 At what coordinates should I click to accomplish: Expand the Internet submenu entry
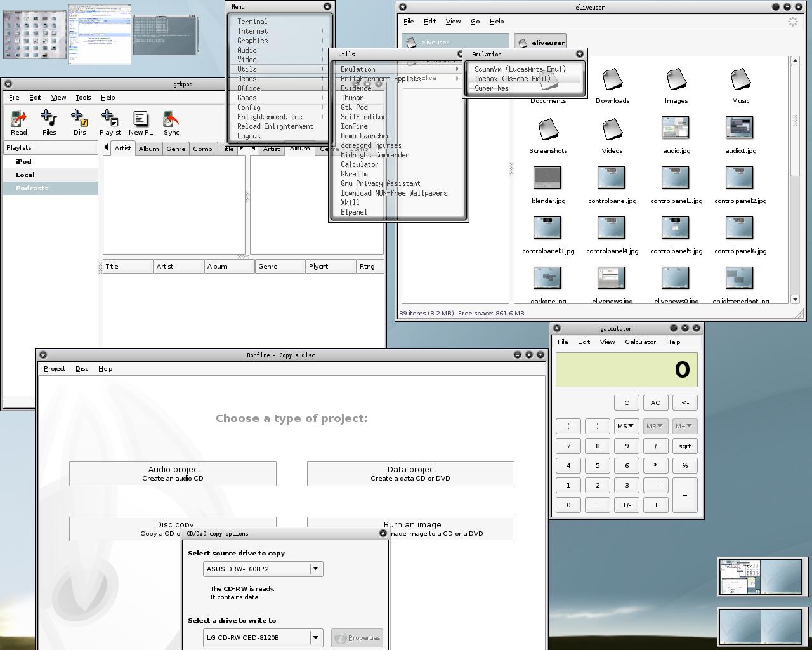click(280, 31)
